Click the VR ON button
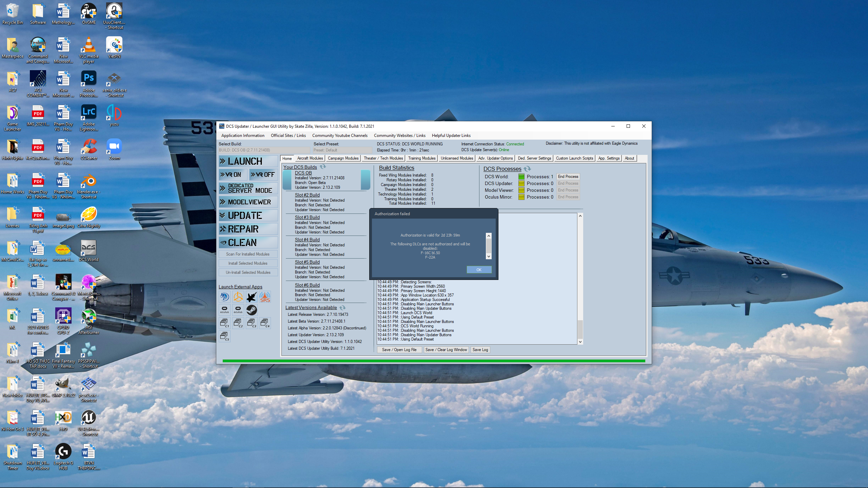The width and height of the screenshot is (868, 488). [233, 175]
